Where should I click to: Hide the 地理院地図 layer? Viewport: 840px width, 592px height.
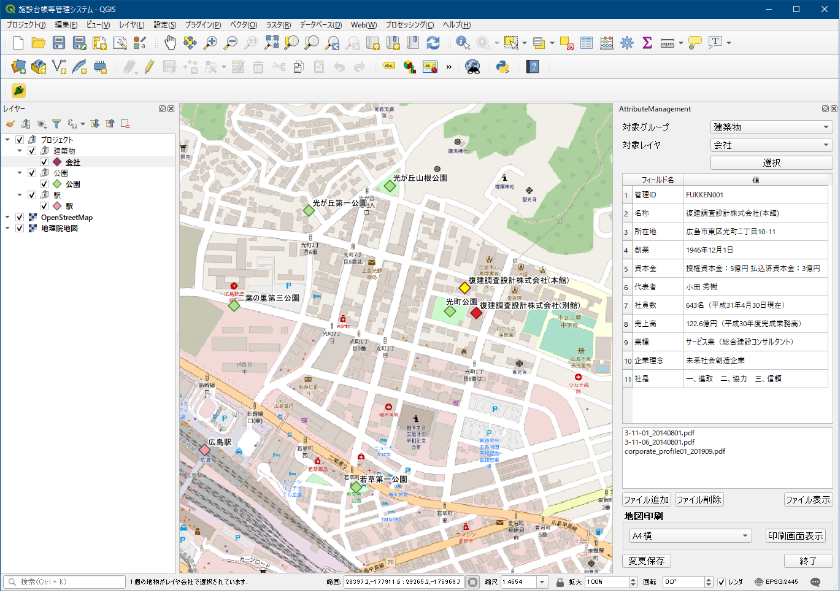[20, 228]
